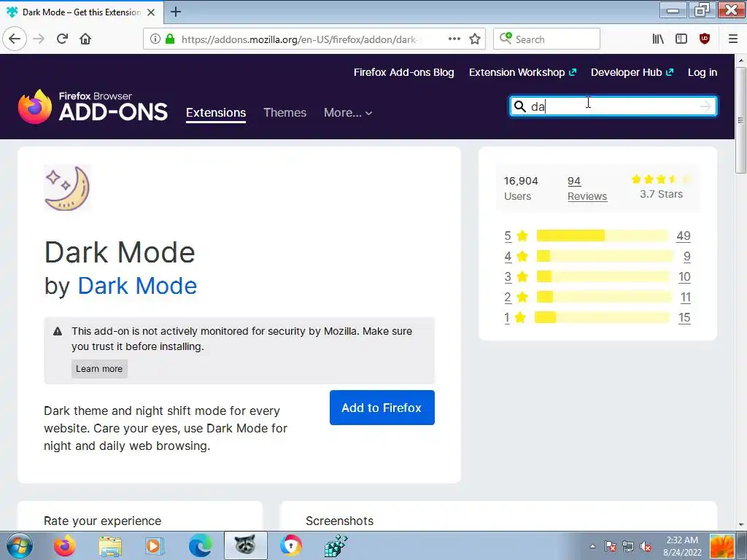Focus the browser Search box
This screenshot has height=560, width=747.
546,39
